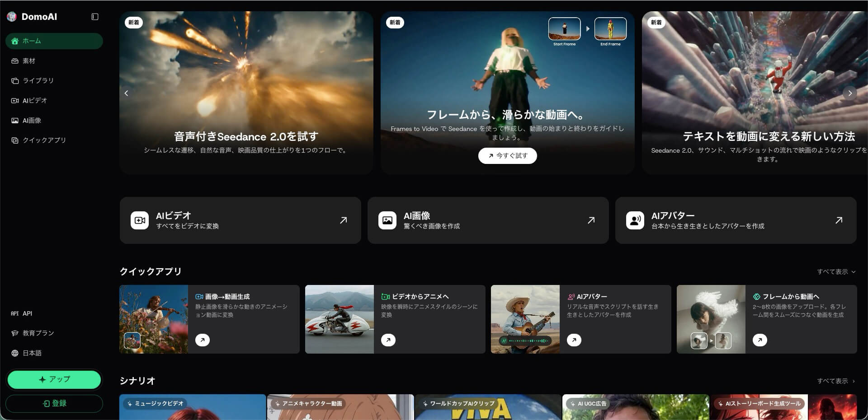Go to the next carousel slide
This screenshot has height=420, width=868.
click(850, 93)
